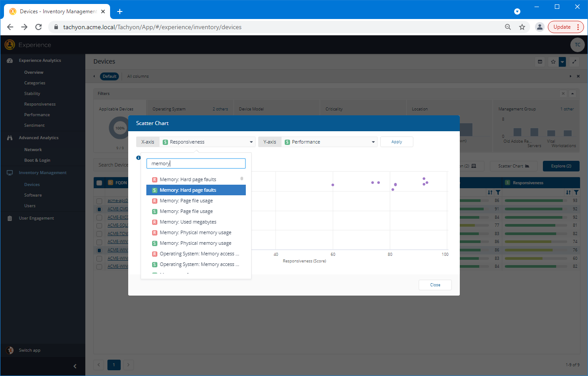588x376 pixels.
Task: Click the dropdown list scrollbar thumb
Action: pos(242,179)
